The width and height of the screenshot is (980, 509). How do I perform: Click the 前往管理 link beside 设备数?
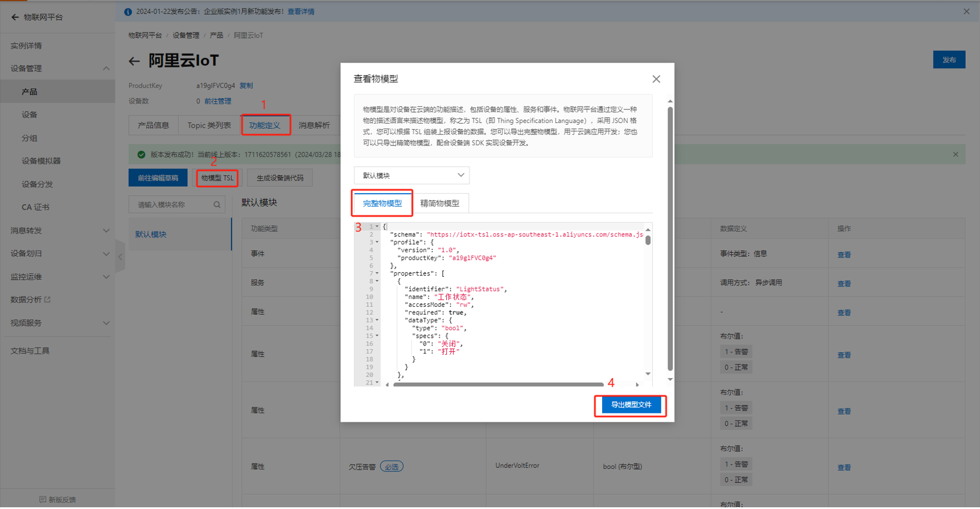(218, 101)
